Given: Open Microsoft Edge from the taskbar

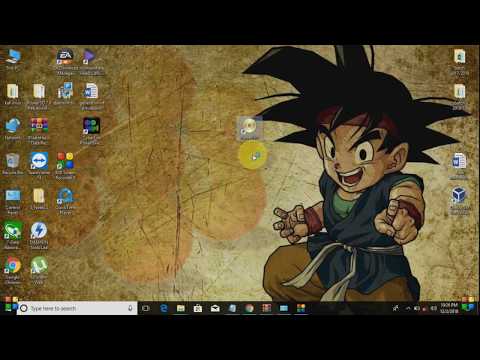Looking at the screenshot, I should point(163,308).
